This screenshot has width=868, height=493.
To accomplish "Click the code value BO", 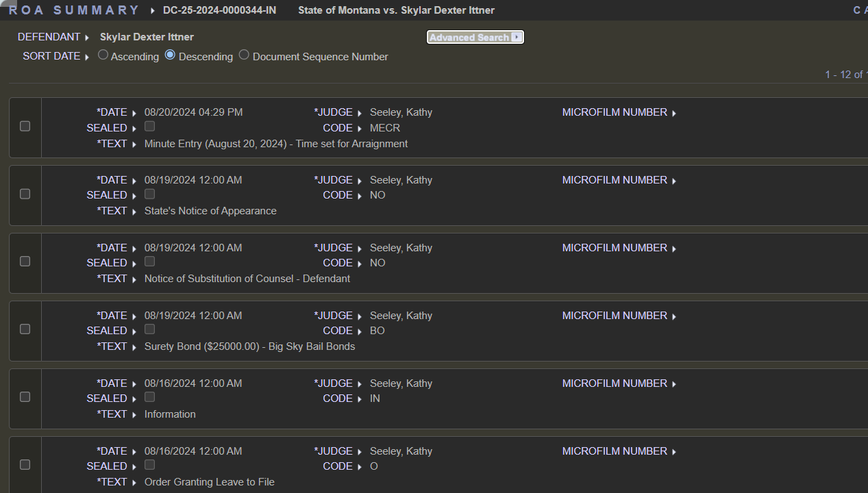I will point(377,331).
